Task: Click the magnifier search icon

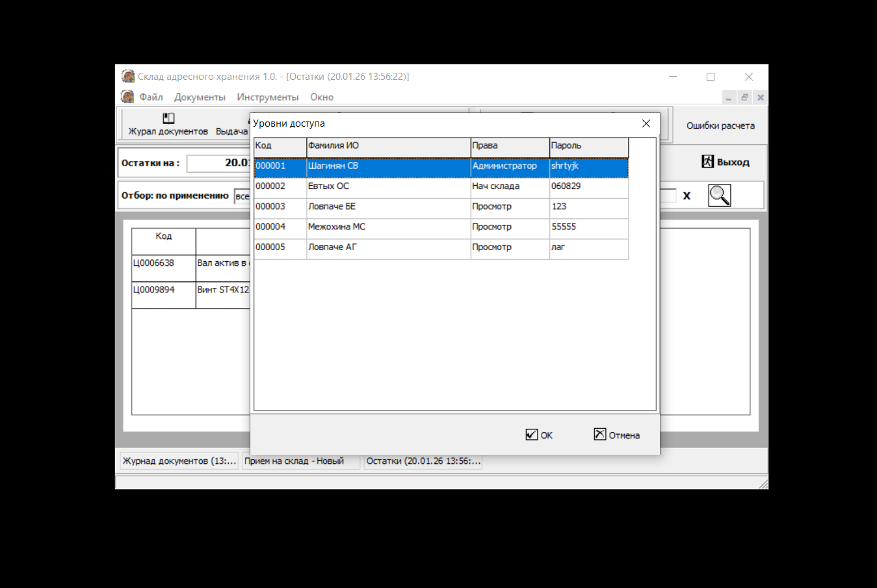Action: (x=719, y=195)
